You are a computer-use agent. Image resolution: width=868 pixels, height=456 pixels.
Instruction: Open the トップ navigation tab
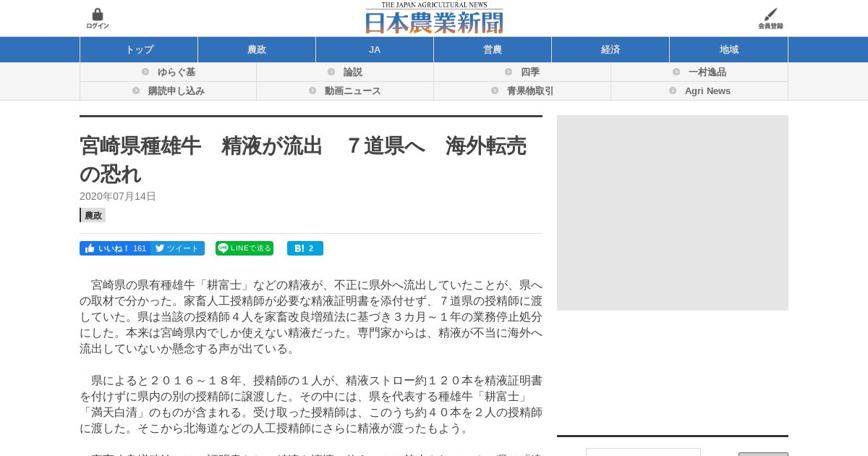139,49
